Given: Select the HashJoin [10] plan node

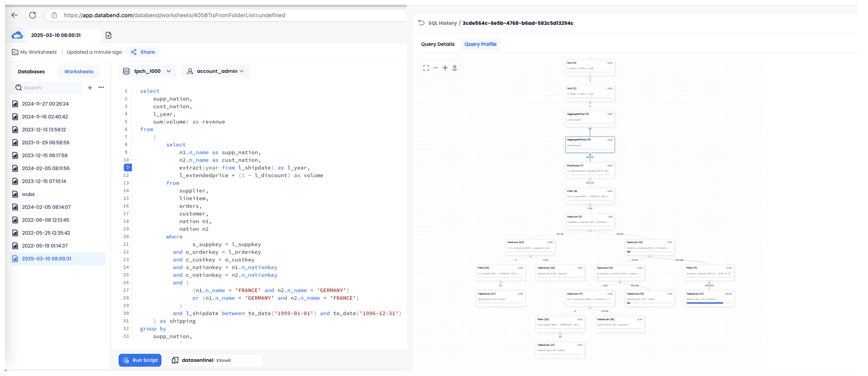Looking at the screenshot, I should (650, 247).
